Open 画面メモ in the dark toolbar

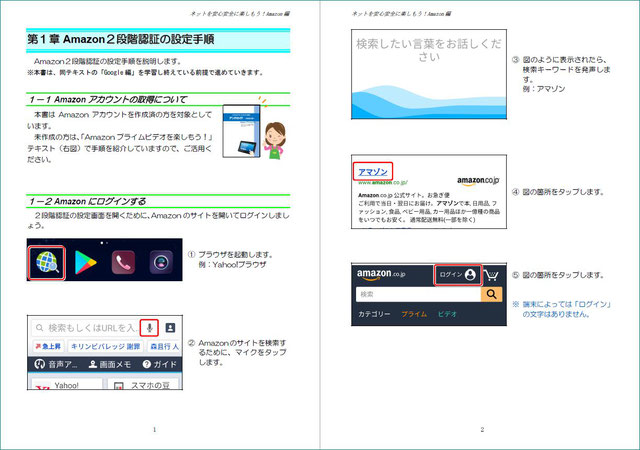(x=110, y=364)
